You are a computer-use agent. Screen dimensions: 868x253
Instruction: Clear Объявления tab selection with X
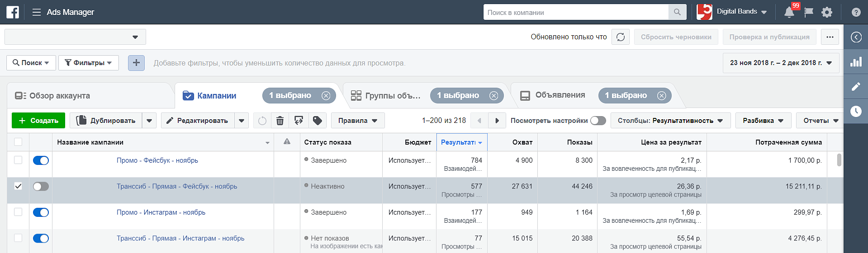(x=661, y=96)
